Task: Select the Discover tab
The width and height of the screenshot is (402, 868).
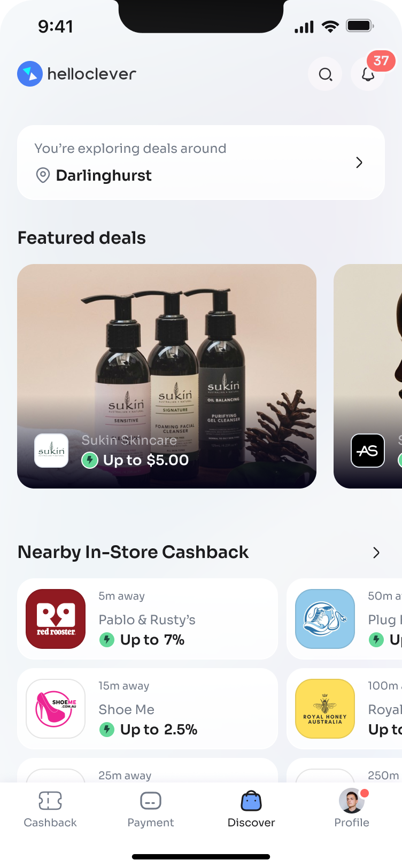Action: [251, 809]
